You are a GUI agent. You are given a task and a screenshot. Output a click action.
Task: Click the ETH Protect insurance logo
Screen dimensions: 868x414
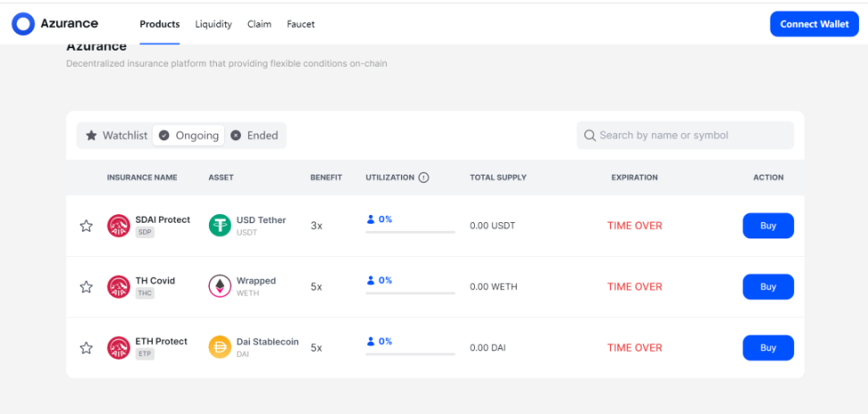coord(119,348)
